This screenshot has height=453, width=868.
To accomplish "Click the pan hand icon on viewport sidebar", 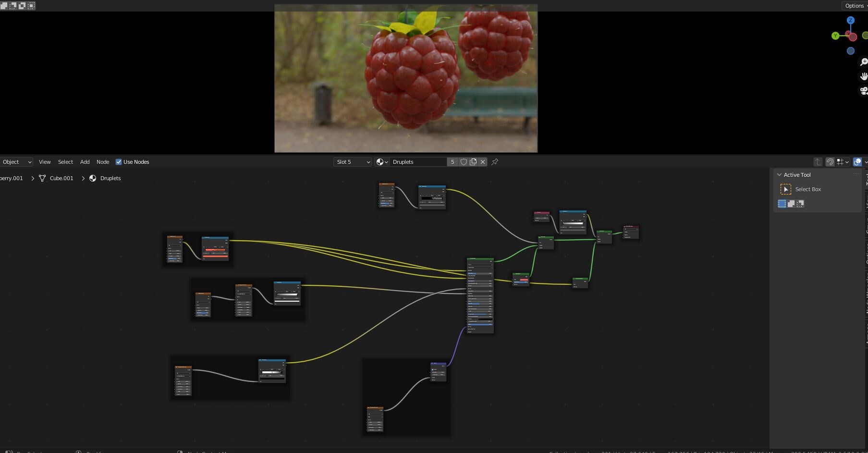I will tap(863, 75).
